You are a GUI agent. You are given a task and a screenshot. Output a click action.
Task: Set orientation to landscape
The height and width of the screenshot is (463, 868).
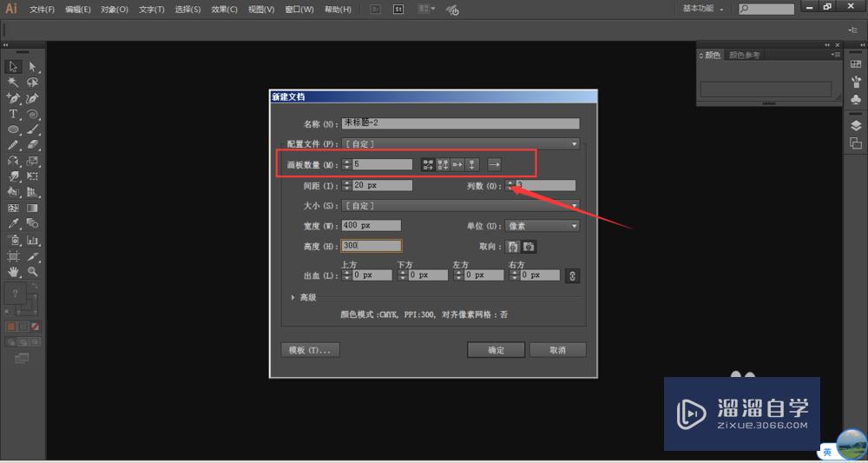click(x=529, y=247)
